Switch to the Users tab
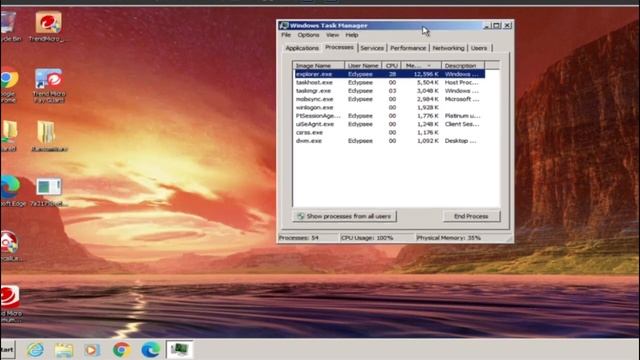Screen dimensions: 640x360 tap(479, 48)
